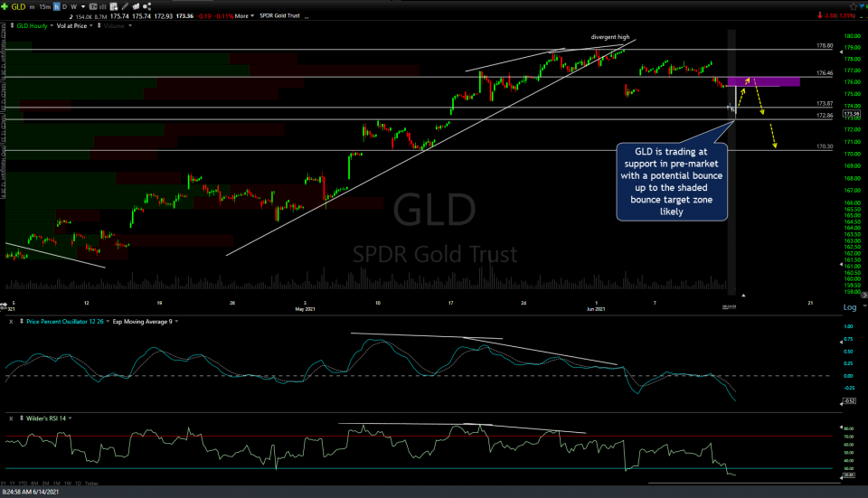Click the folder/workspace icon in toolbar
Image resolution: width=868 pixels, height=498 pixels.
(136, 6)
